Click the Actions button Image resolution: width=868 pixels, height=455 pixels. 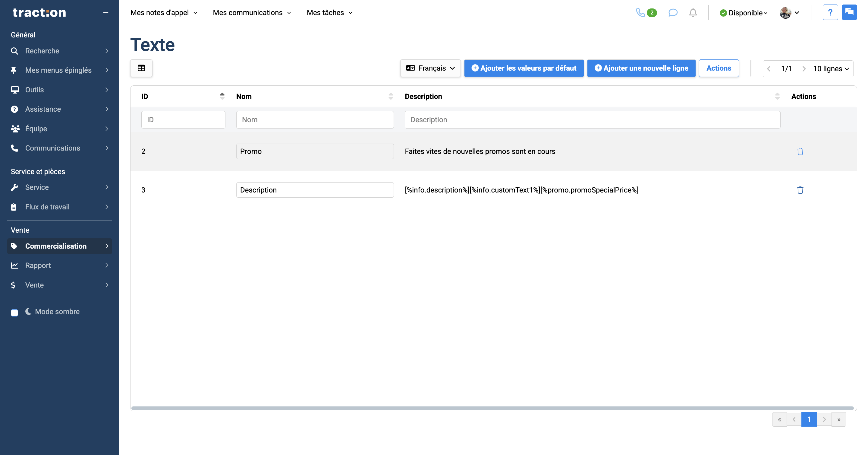(x=719, y=68)
